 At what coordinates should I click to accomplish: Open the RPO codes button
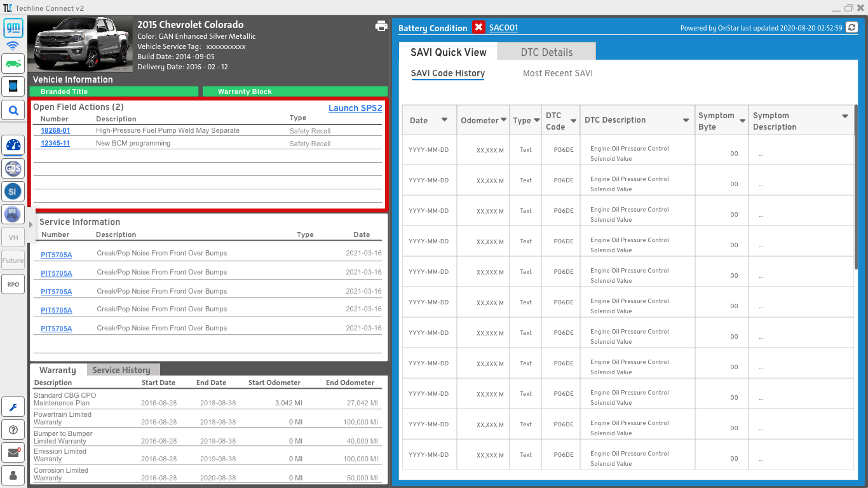tap(13, 284)
